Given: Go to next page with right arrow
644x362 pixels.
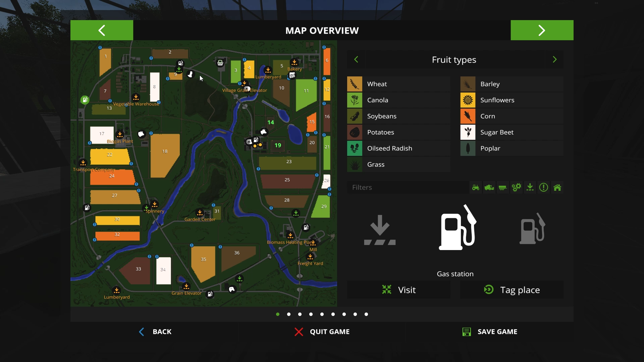Looking at the screenshot, I should click(x=542, y=30).
